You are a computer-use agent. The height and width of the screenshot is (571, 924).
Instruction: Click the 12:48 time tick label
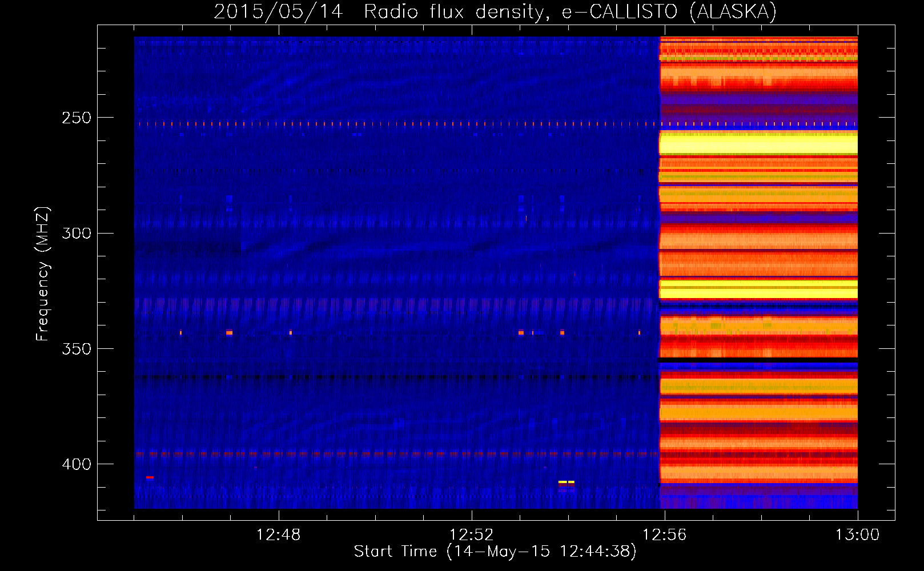(x=279, y=535)
